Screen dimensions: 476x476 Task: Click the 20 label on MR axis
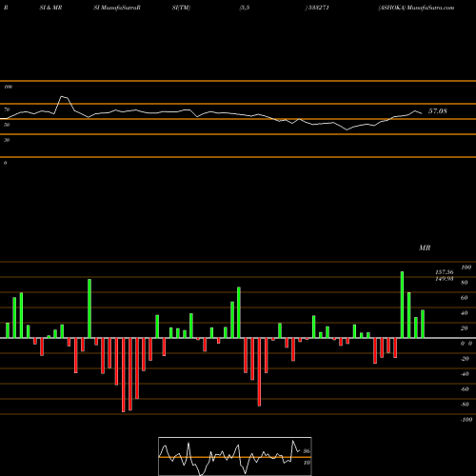465,328
